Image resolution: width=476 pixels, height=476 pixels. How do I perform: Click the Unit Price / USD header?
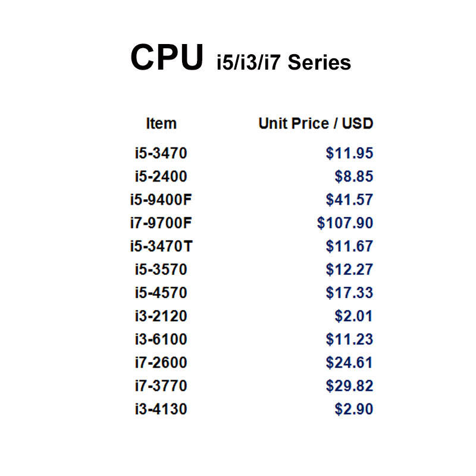click(315, 124)
